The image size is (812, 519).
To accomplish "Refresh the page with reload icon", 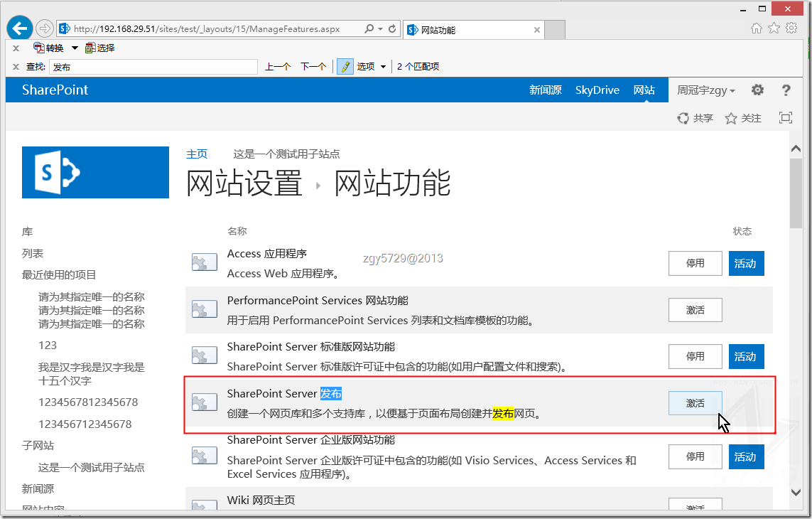I will coord(393,29).
